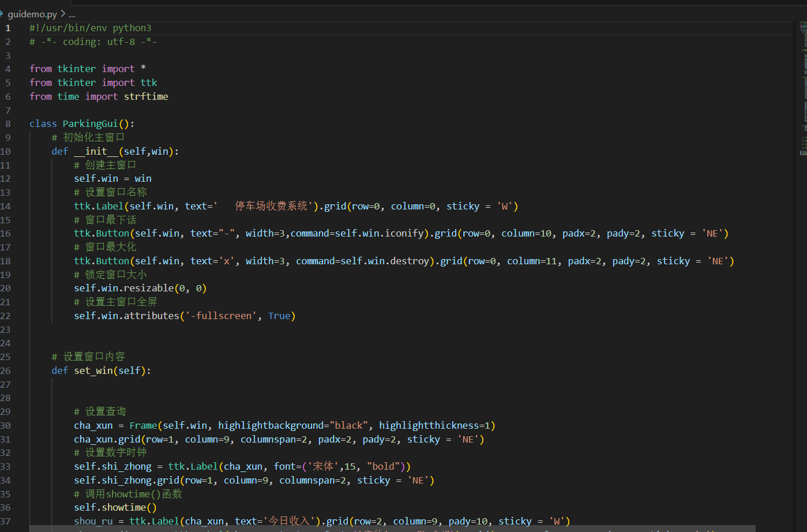
Task: Click the '# 设置窗口内容' comment
Action: click(88, 357)
